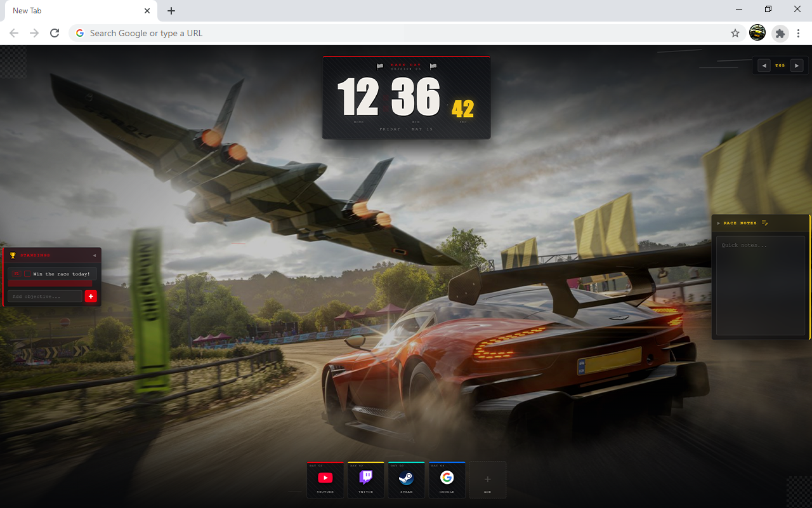Screen dimensions: 812x508
Task: Click the T05 wallpaper counter label
Action: click(x=780, y=65)
